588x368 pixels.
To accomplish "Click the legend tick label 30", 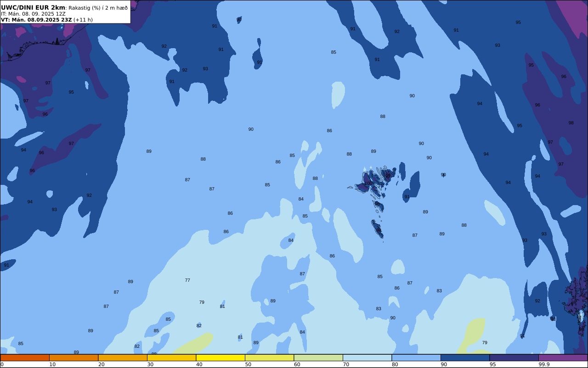I will point(150,364).
